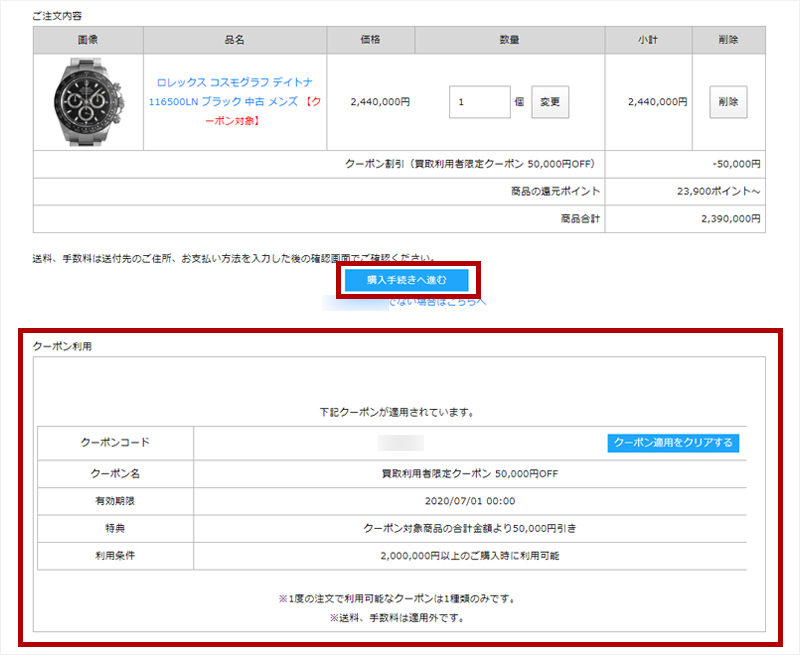Screen dimensions: 800x655
Task: Click the でない場合はこちらへ link
Action: (438, 301)
